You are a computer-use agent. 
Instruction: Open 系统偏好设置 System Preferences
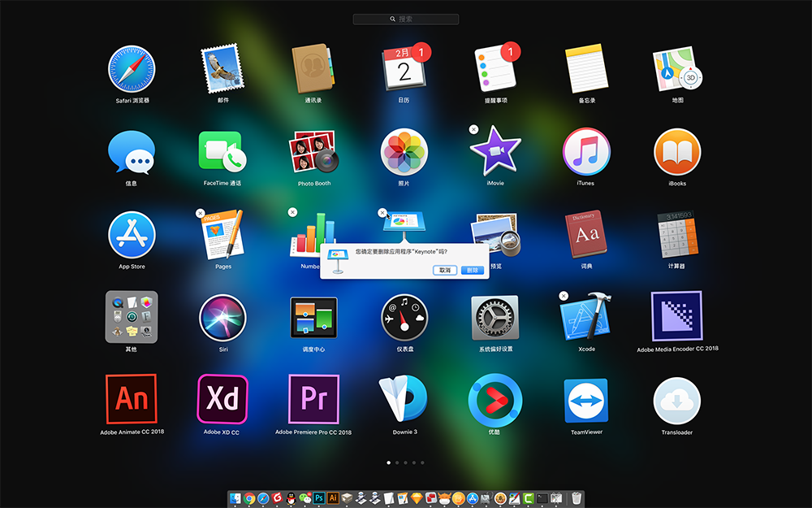[x=495, y=318]
